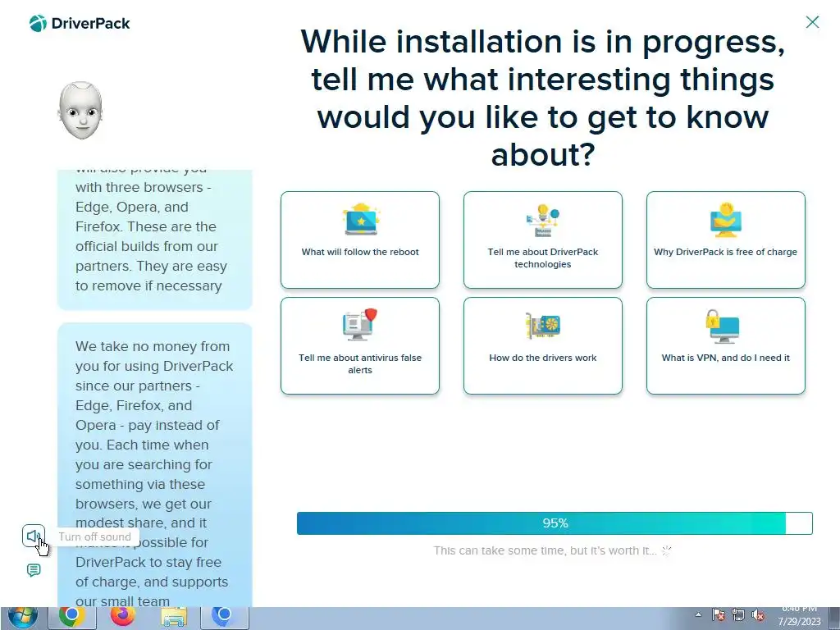Click the monitor with red shield icon

coord(360,325)
